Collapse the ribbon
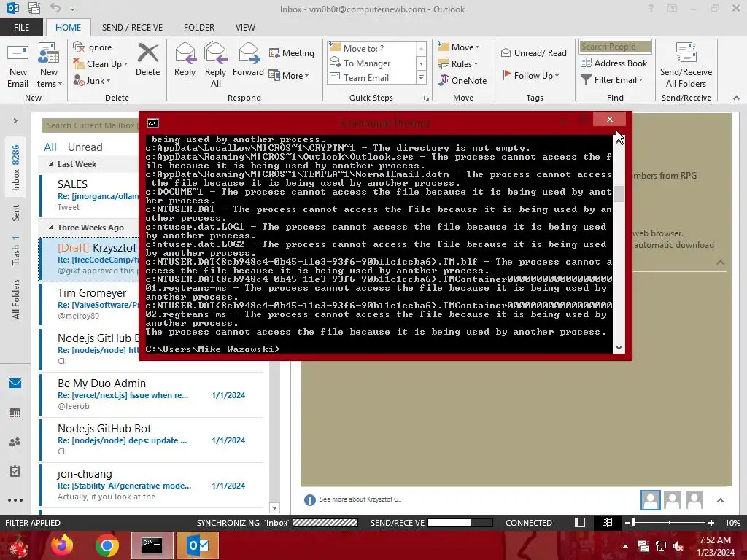The width and height of the screenshot is (747, 560). point(736,98)
